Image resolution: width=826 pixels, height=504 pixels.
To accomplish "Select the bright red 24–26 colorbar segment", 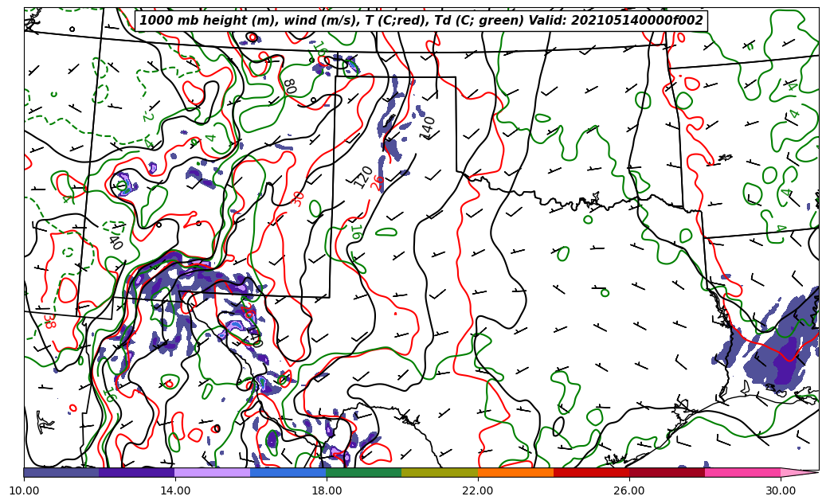I will [x=591, y=472].
